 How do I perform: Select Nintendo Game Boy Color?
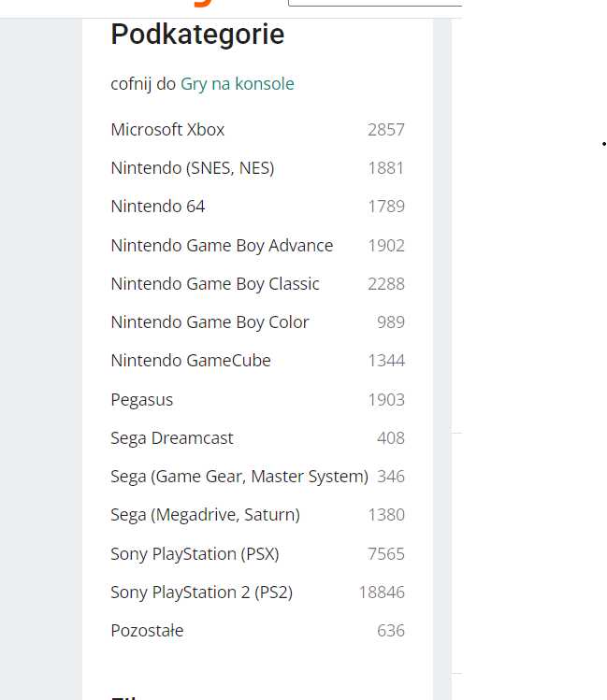click(210, 322)
